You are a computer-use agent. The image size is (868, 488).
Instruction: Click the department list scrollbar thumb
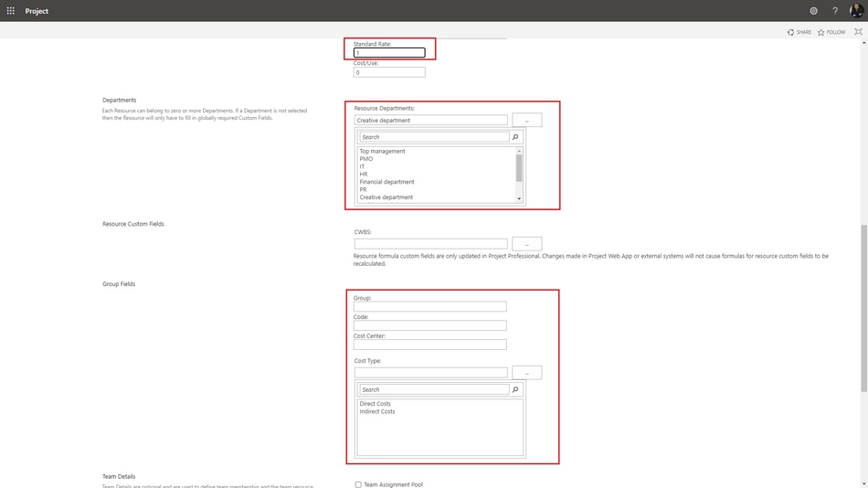click(x=519, y=168)
